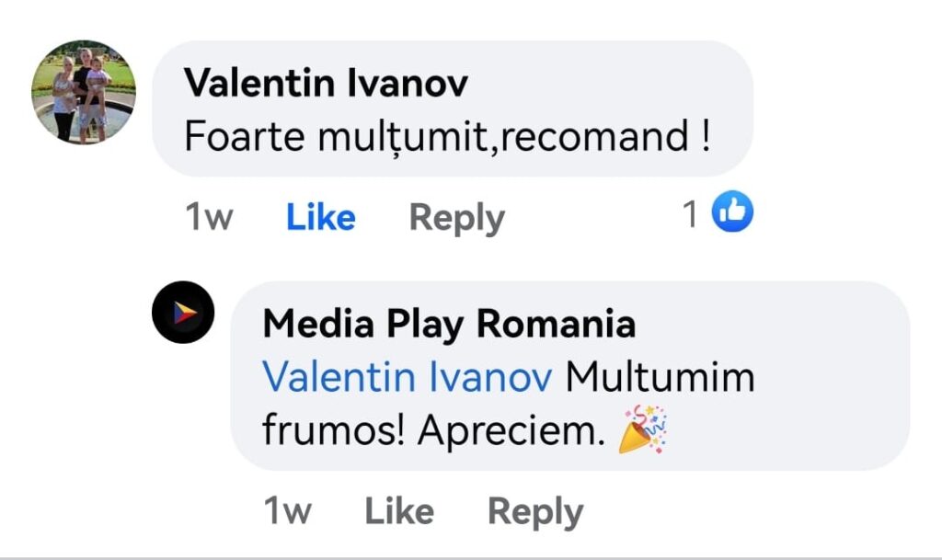This screenshot has height=560, width=942.
Task: Click the party popper emoji
Action: 641,431
